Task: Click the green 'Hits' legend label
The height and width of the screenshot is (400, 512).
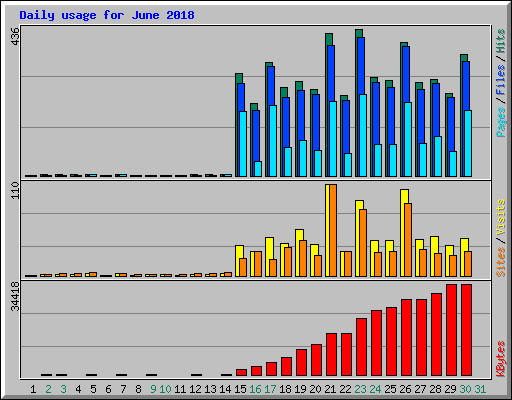Action: [500, 41]
